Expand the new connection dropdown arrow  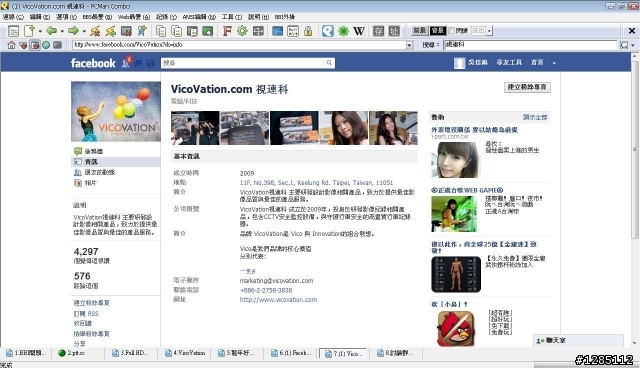click(40, 31)
